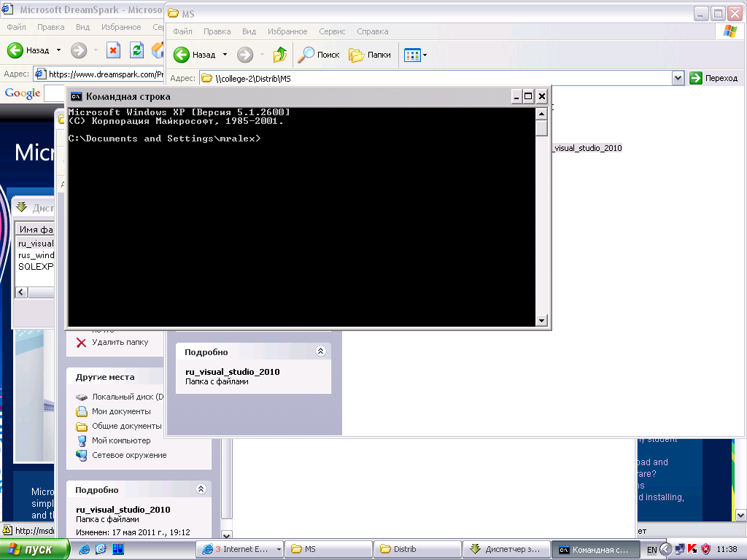Open Файл menu in MS window
Image resolution: width=747 pixels, height=560 pixels.
click(x=182, y=31)
